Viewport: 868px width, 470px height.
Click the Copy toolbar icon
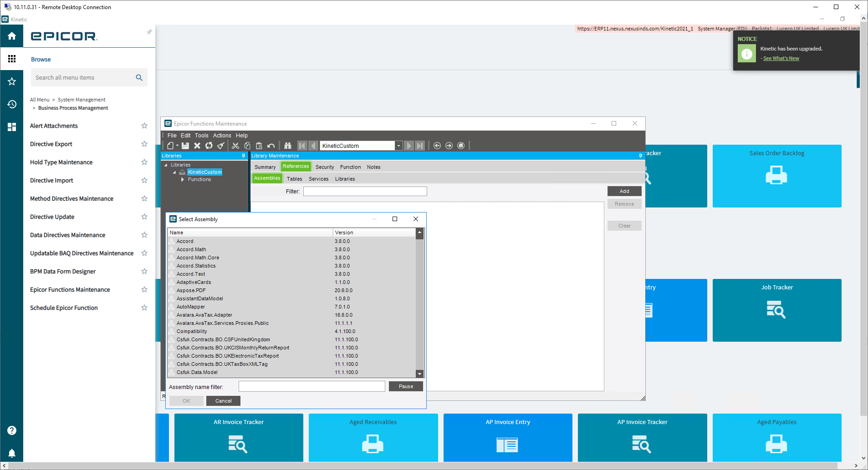[x=247, y=146]
